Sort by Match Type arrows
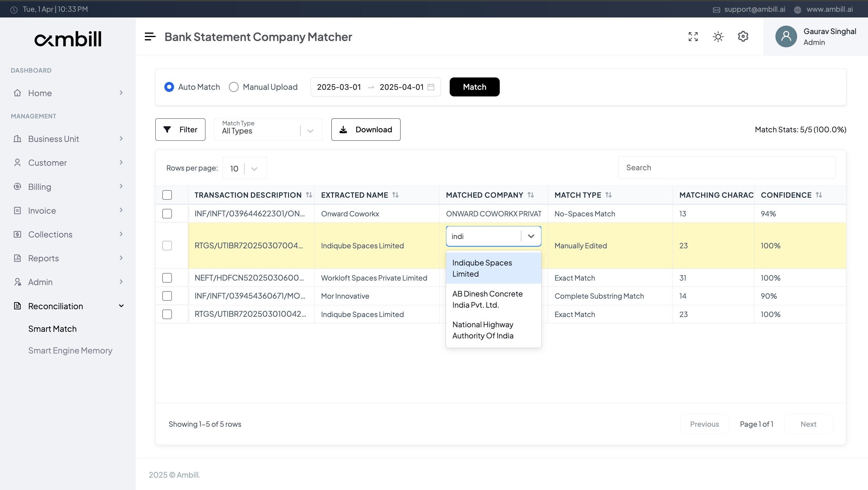 608,195
